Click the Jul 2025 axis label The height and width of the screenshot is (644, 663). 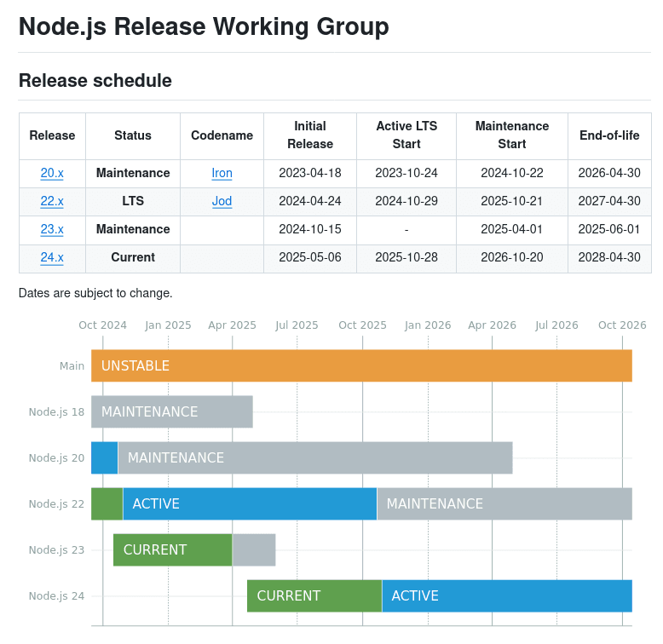pos(297,325)
